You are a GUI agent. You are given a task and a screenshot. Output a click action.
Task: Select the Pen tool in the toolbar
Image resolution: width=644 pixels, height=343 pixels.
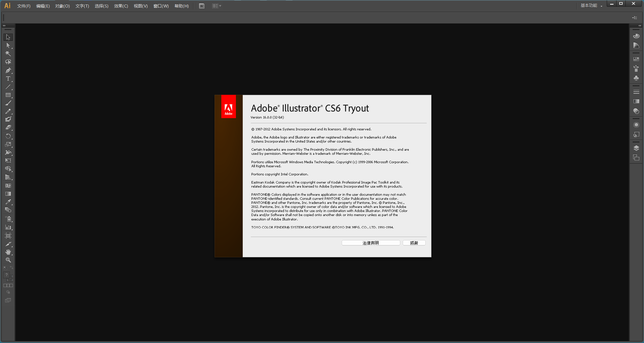pyautogui.click(x=8, y=70)
